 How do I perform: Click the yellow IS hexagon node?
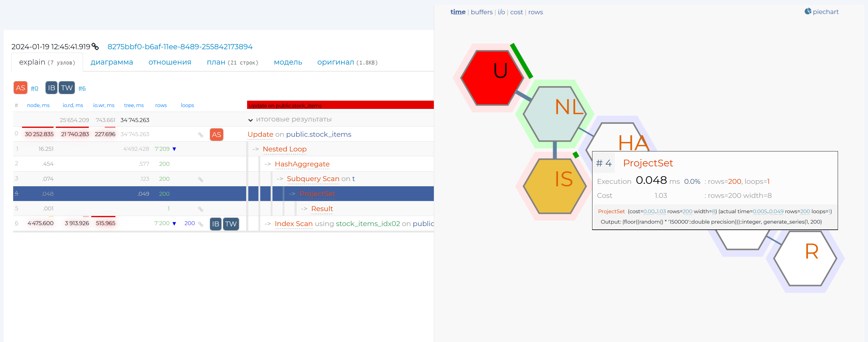[554, 186]
